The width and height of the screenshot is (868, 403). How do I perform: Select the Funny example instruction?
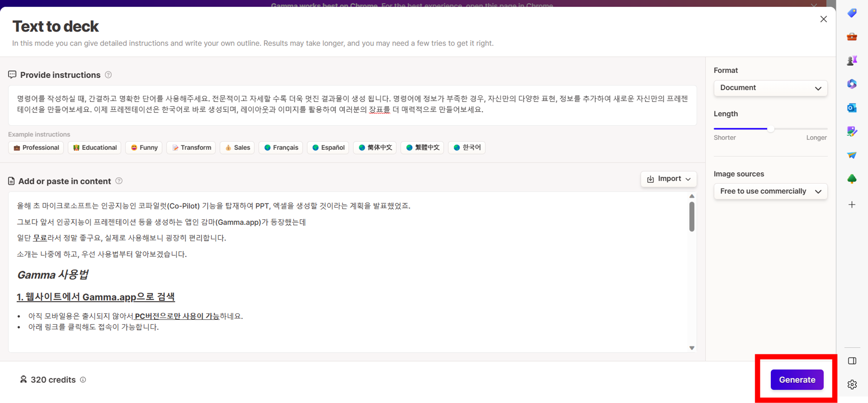[x=144, y=148]
